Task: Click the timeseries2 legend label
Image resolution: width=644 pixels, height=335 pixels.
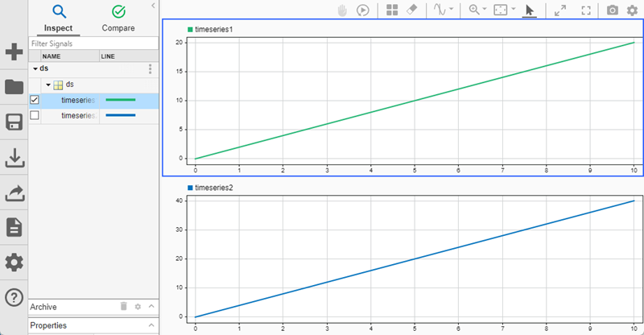Action: (214, 188)
